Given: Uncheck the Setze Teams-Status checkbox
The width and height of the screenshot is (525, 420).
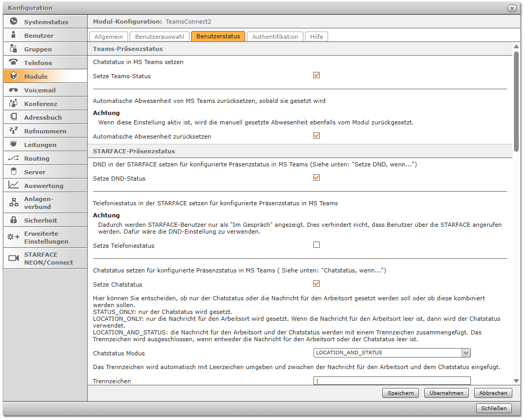Looking at the screenshot, I should point(317,76).
